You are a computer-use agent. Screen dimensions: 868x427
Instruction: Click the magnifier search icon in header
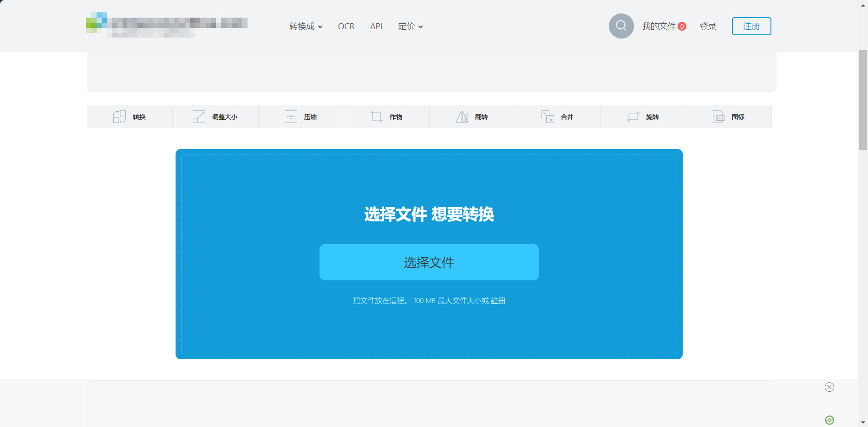[621, 26]
